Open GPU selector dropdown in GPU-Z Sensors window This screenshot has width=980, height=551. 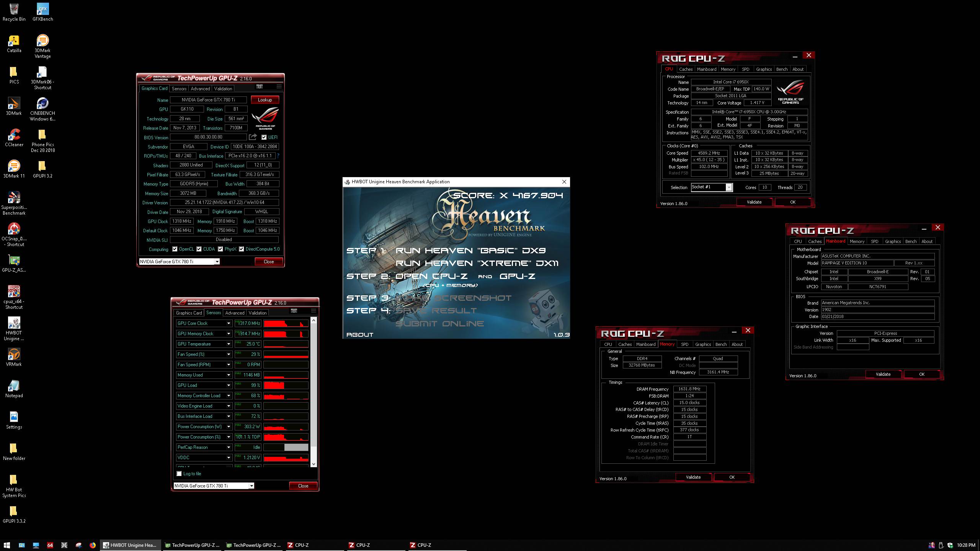click(x=252, y=486)
